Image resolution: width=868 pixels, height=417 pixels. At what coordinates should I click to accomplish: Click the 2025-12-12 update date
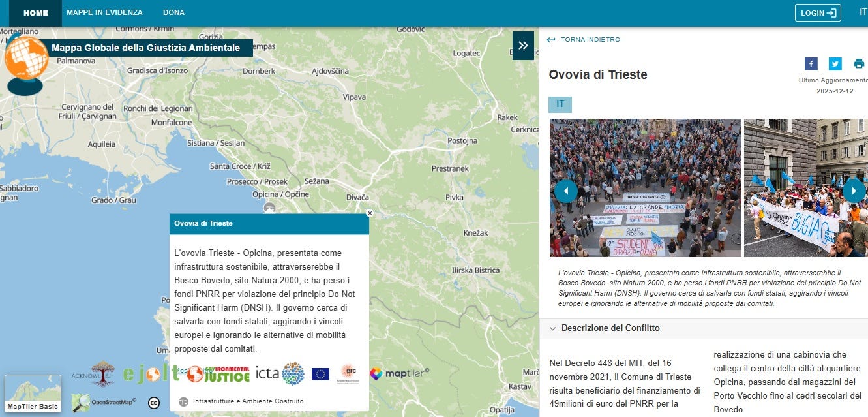click(x=835, y=91)
